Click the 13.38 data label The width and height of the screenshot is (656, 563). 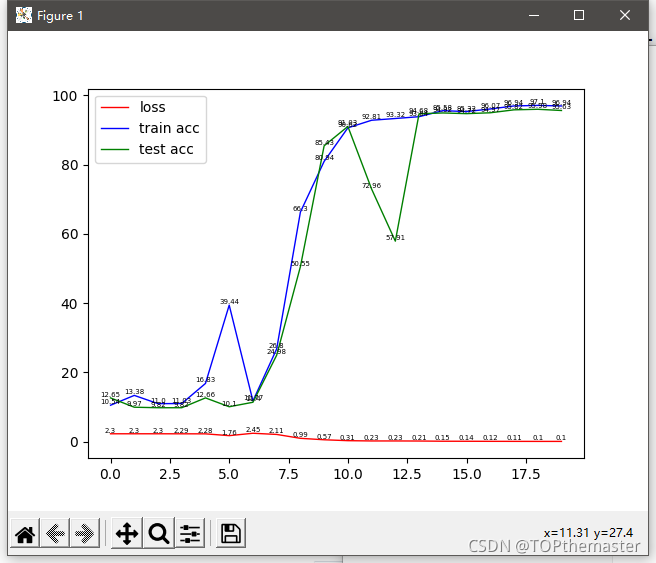coord(135,392)
